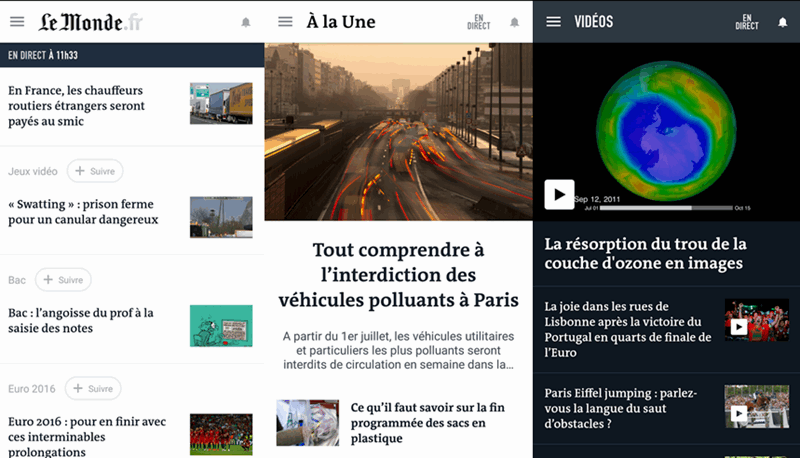Open headline on véhicules polluants à Paris
Viewport: 800px width, 458px height.
click(398, 274)
